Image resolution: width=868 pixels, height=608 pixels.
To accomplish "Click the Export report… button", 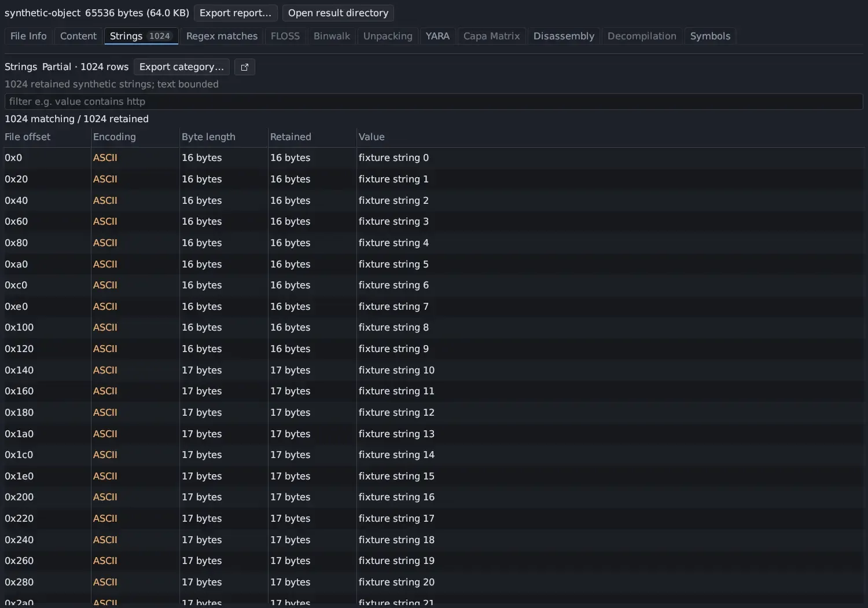I will coord(236,13).
